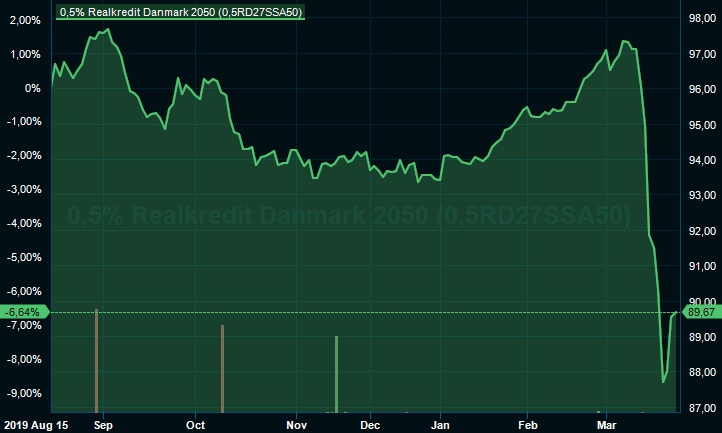Click the Realkredit Danmark 2050 legend label
The image size is (722, 433).
click(181, 12)
